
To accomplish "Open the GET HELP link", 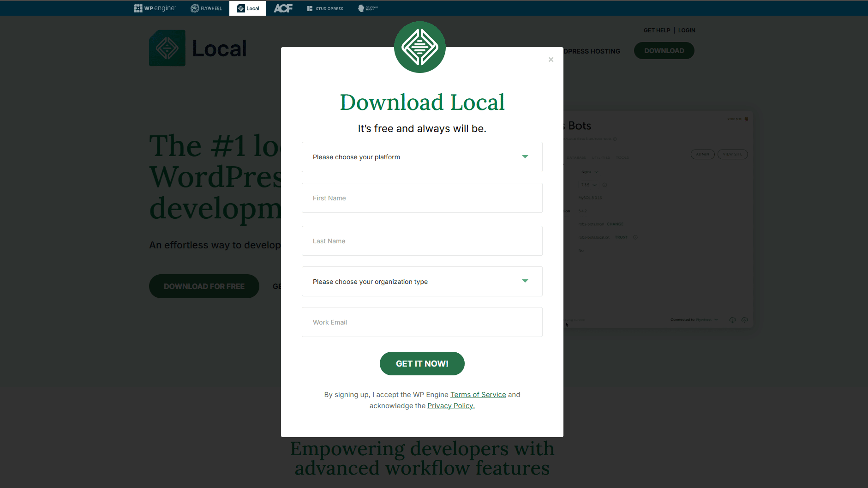I will 657,30.
